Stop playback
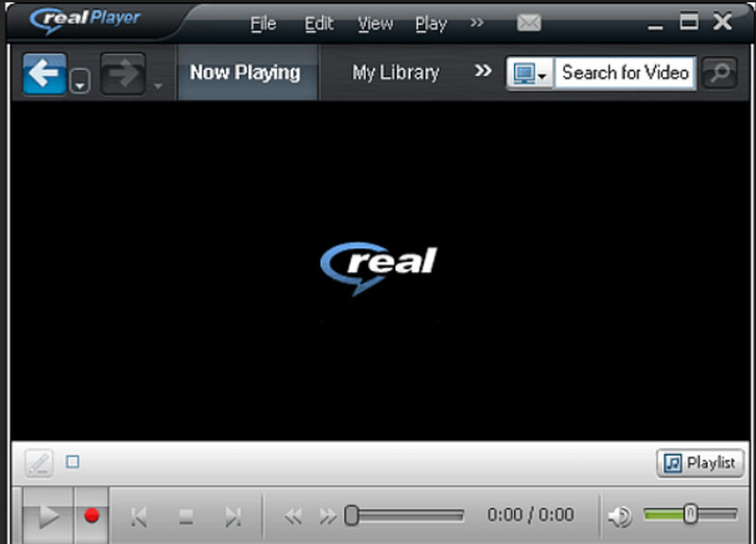 [186, 517]
